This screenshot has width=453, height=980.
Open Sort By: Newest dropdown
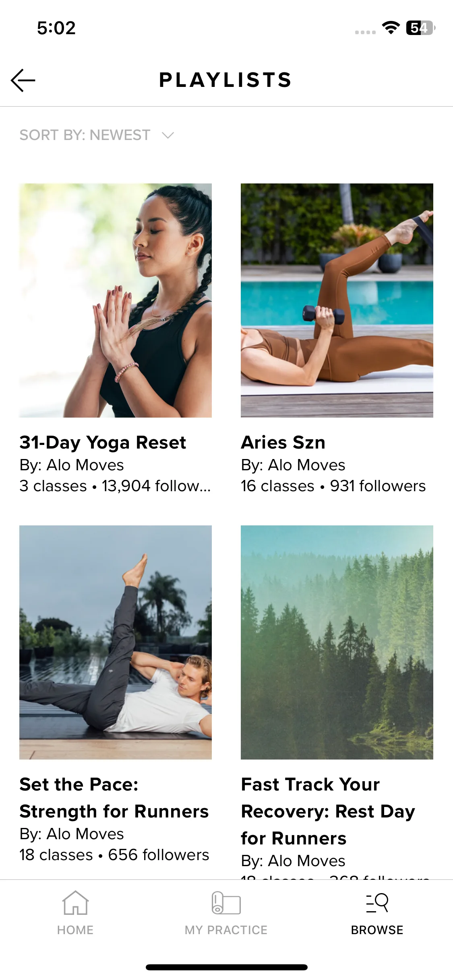pos(97,135)
